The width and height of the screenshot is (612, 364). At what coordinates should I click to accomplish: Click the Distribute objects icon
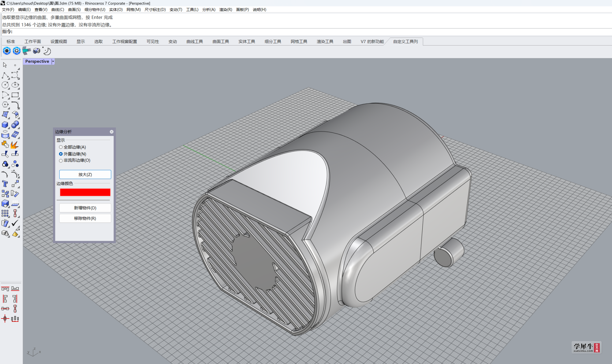point(15,319)
